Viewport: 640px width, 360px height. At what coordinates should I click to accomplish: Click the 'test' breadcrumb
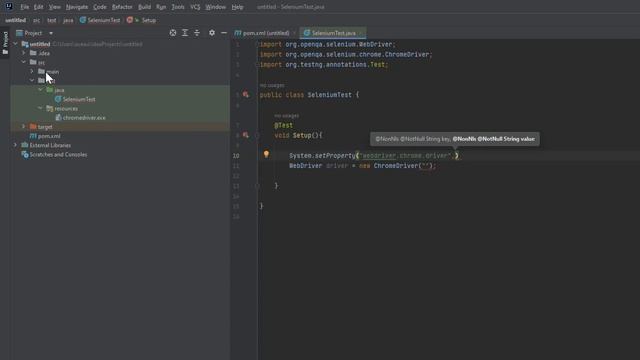[51, 20]
